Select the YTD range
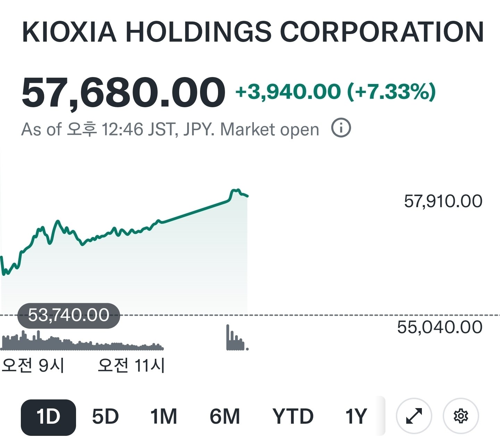Image resolution: width=500 pixels, height=448 pixels. coord(293,417)
